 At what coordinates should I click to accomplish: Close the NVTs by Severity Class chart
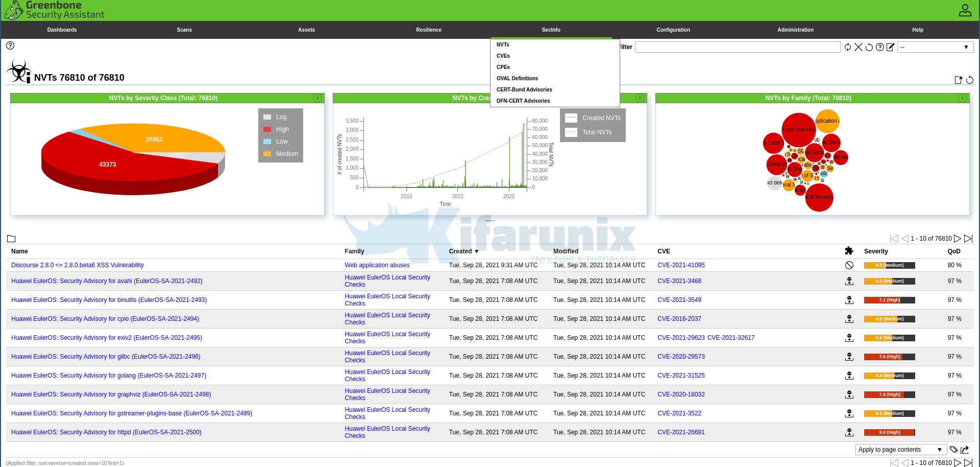click(317, 98)
